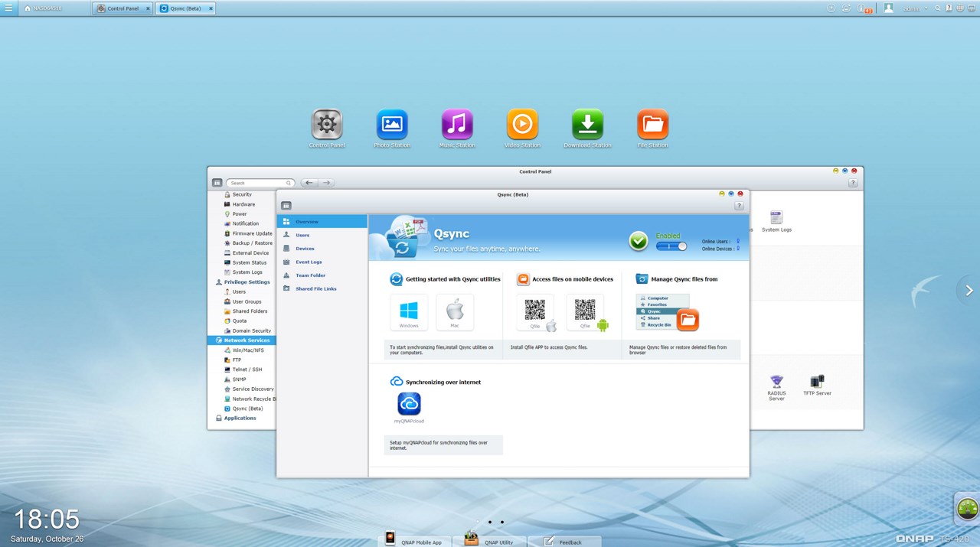The height and width of the screenshot is (547, 980).
Task: Close the Control Panel taskbar tab
Action: 148,8
